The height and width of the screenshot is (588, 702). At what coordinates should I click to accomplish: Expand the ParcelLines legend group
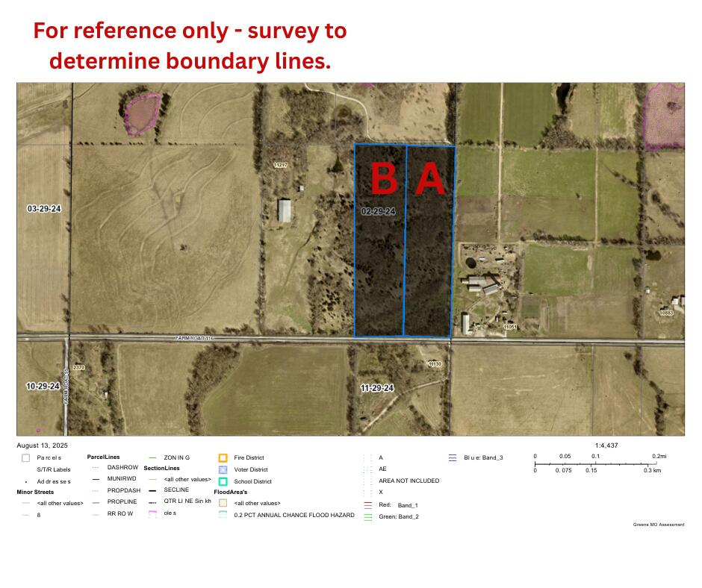coord(103,457)
